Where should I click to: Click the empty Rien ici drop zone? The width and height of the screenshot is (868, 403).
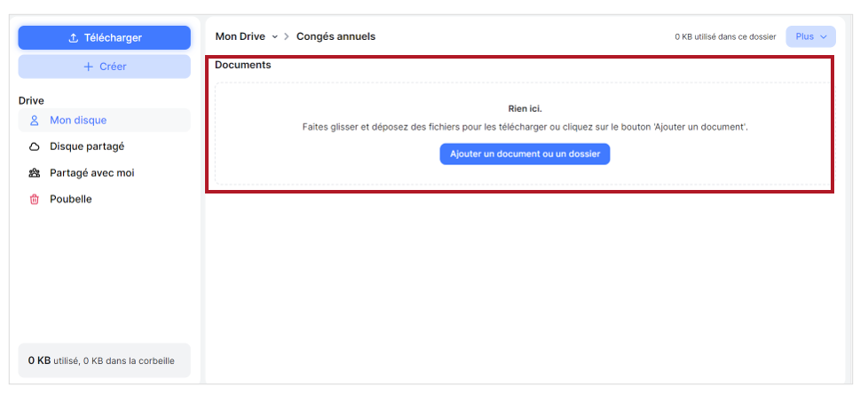point(523,133)
